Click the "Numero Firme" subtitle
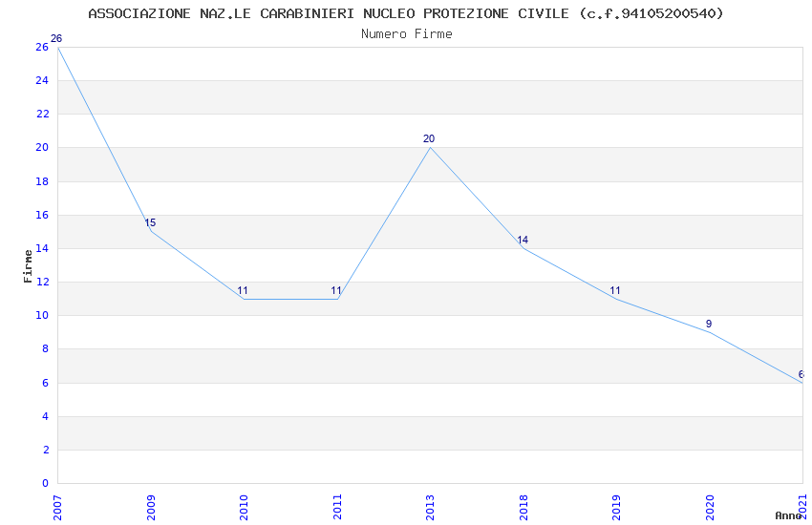The width and height of the screenshot is (812, 525). pos(406,33)
